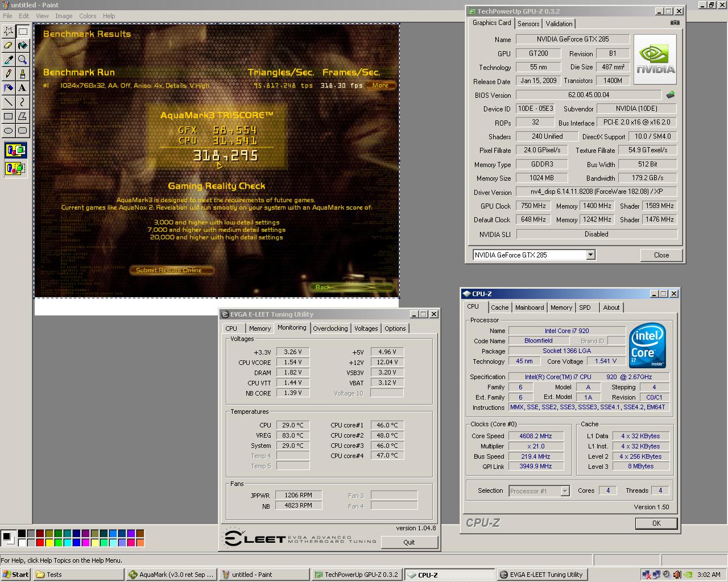This screenshot has height=582, width=728.
Task: Switch to the Tests folder taskbar button
Action: click(x=78, y=575)
